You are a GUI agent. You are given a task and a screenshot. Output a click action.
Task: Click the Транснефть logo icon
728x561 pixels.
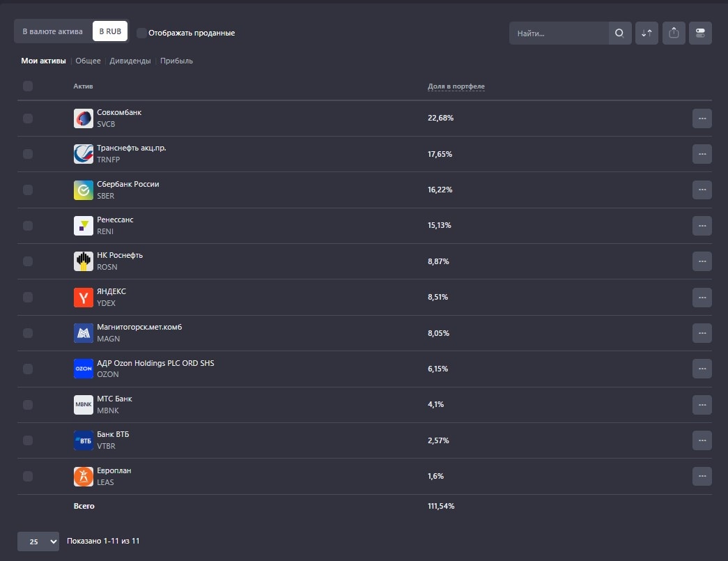pos(84,154)
